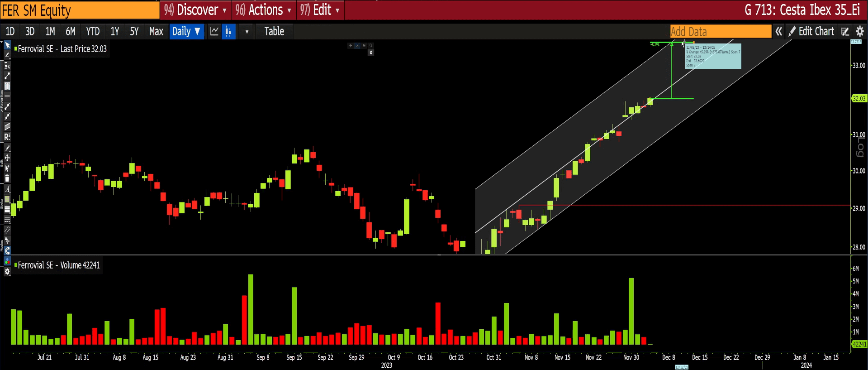Viewport: 868px width, 370px height.
Task: Select the text annotation tool
Action: click(7, 86)
